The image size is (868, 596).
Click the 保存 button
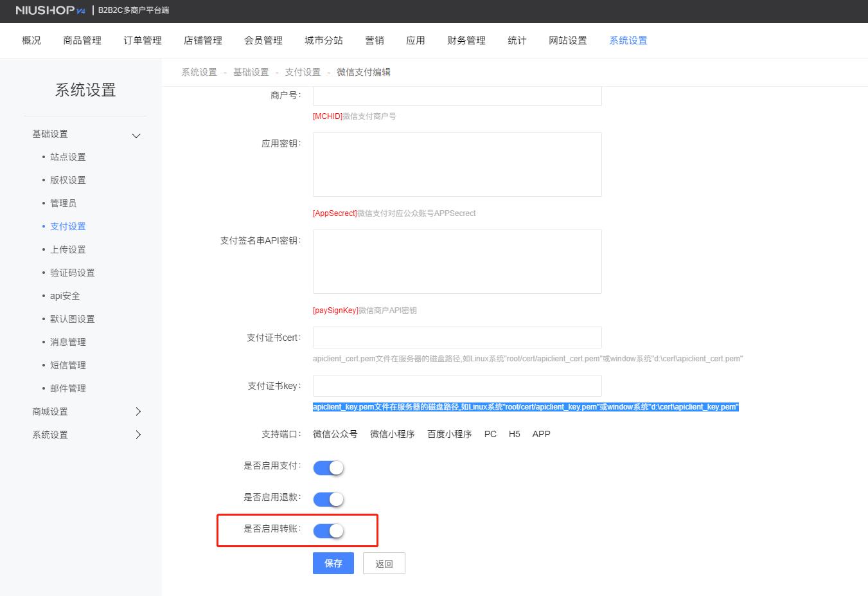point(333,563)
